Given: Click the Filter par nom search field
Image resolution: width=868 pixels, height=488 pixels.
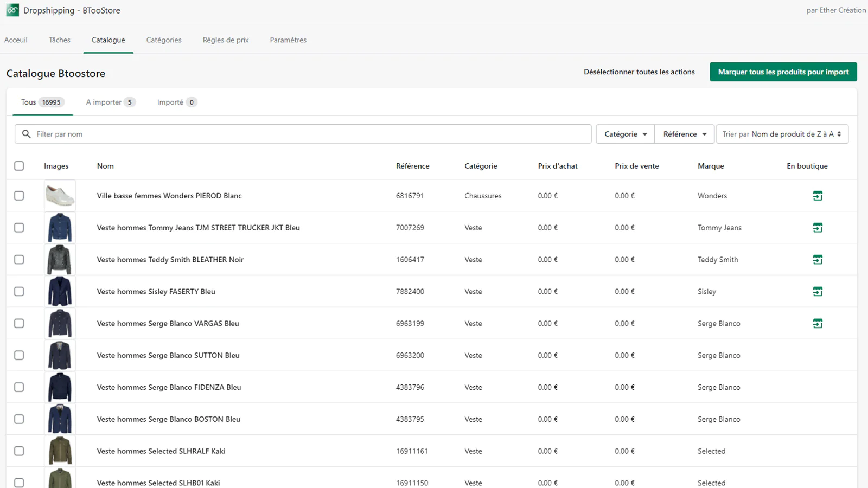Looking at the screenshot, I should (309, 134).
